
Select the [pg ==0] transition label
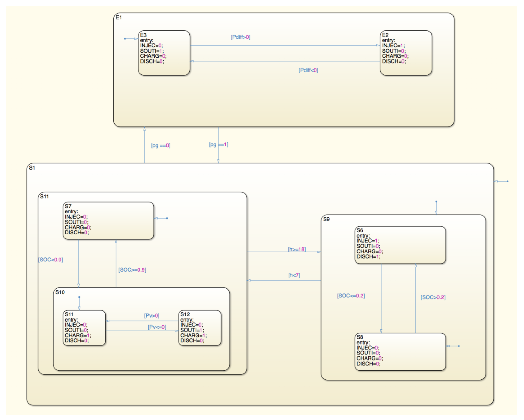(x=161, y=145)
